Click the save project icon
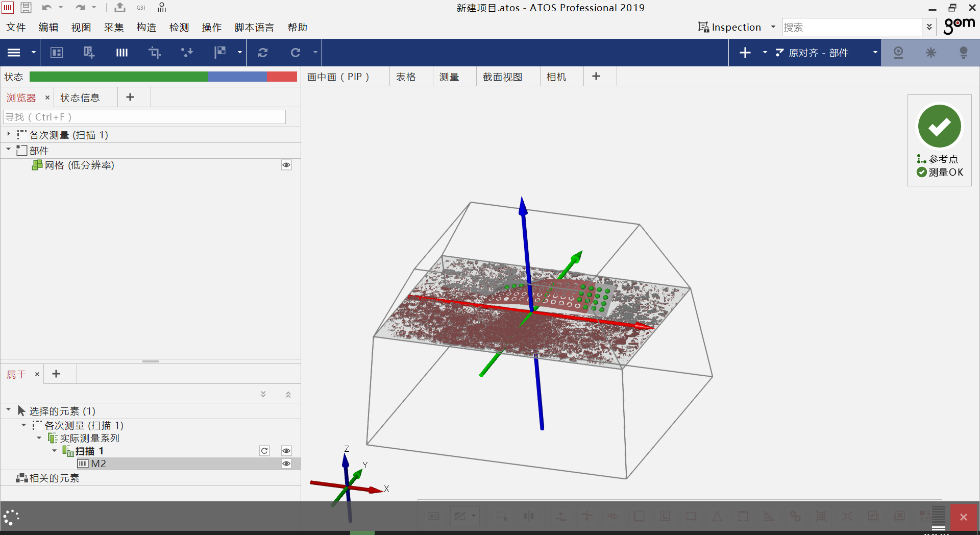This screenshot has height=535, width=980. (26, 8)
